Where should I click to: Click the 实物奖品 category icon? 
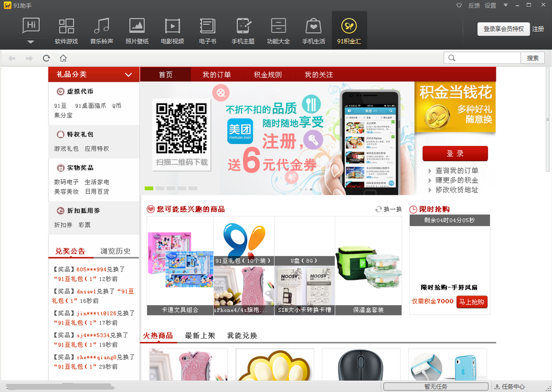[x=60, y=167]
